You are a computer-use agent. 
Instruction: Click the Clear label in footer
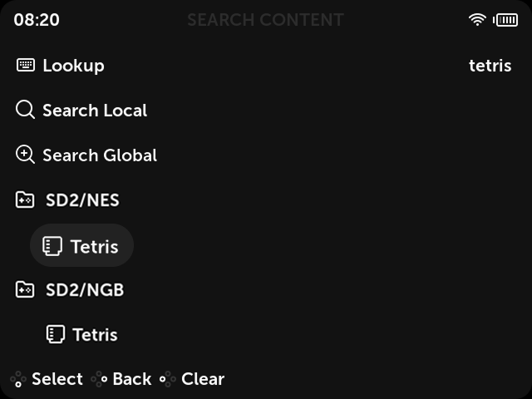[203, 379]
